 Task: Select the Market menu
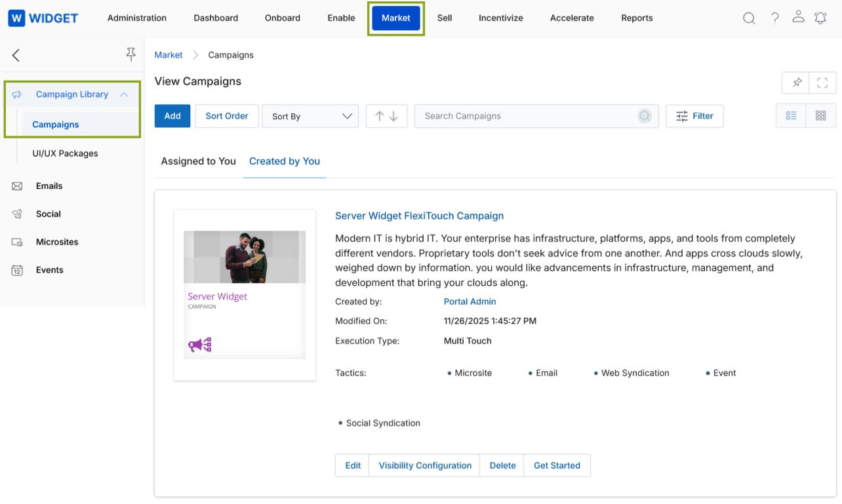pos(396,18)
